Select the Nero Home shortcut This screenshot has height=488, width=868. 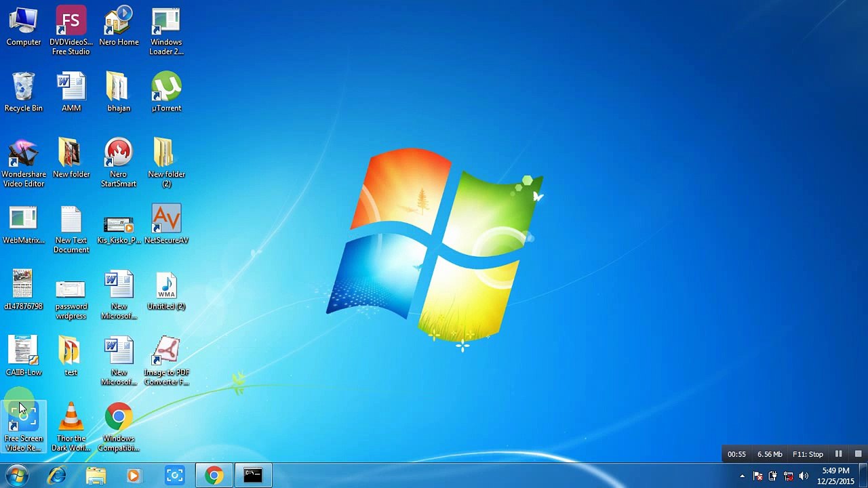pyautogui.click(x=119, y=27)
